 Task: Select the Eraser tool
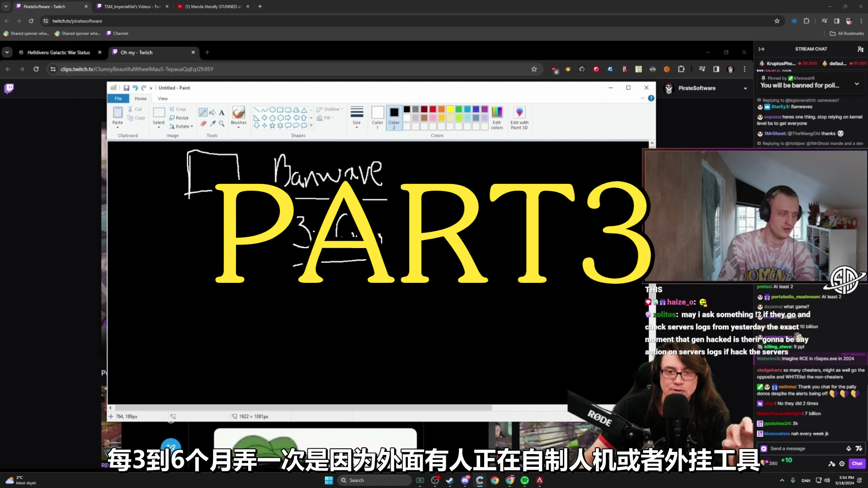[x=203, y=122]
